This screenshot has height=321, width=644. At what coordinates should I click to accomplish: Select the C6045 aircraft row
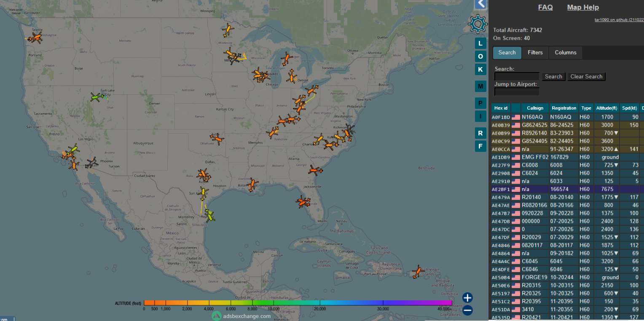pyautogui.click(x=567, y=261)
